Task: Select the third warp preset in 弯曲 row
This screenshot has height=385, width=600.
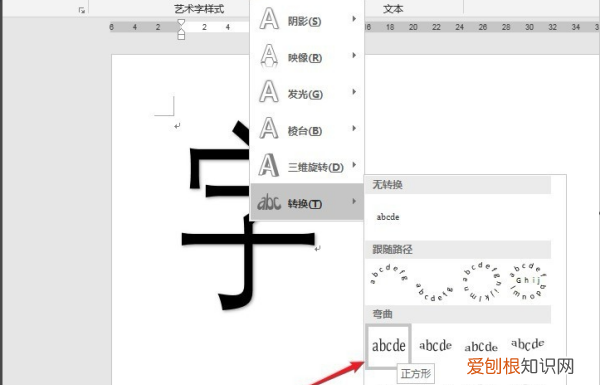Action: [x=481, y=346]
